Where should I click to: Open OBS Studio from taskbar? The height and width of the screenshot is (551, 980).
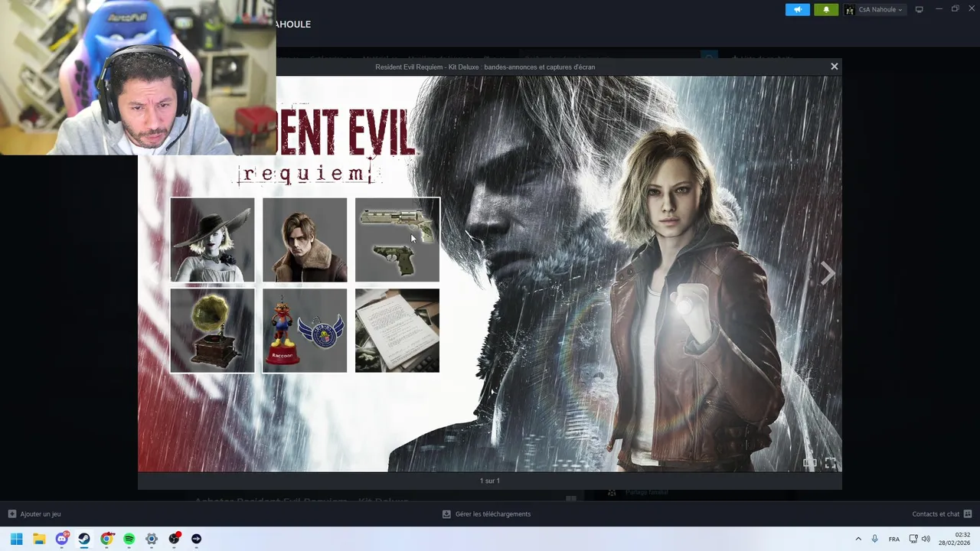pos(174,539)
